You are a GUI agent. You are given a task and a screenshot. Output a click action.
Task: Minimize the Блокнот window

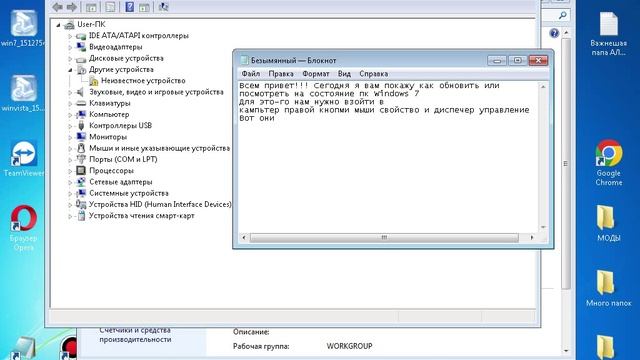point(497,60)
